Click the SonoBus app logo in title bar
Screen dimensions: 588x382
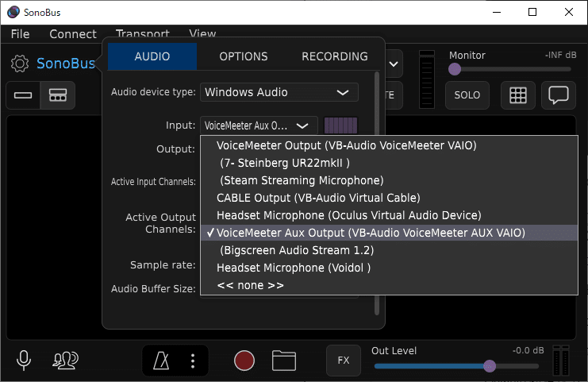(x=13, y=12)
